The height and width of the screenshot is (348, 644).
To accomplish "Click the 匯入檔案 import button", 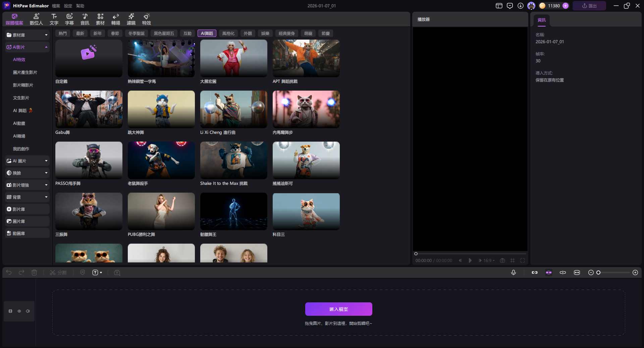I will pos(338,309).
